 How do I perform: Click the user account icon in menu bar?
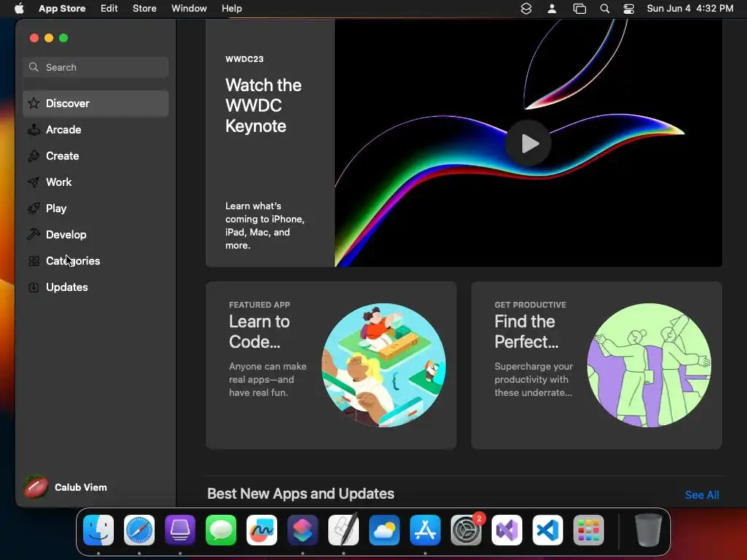(552, 9)
